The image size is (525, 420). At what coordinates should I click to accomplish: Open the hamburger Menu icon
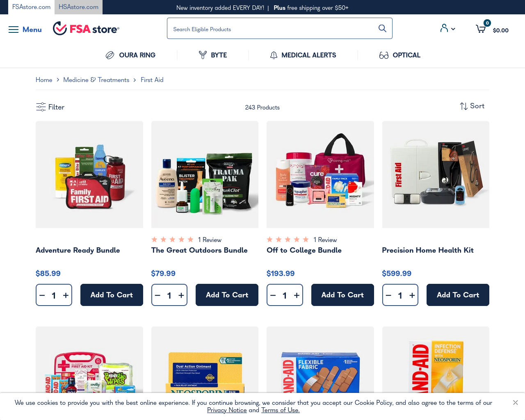click(x=14, y=30)
